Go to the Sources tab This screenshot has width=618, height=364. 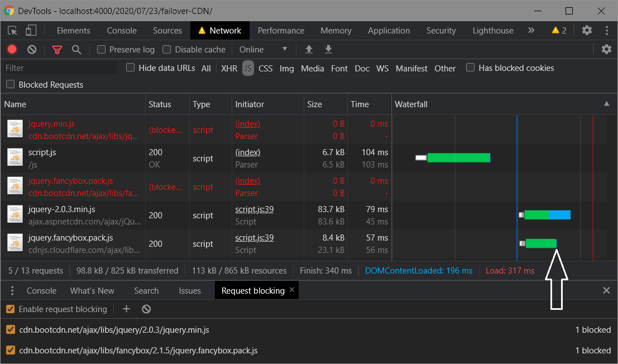tap(167, 31)
